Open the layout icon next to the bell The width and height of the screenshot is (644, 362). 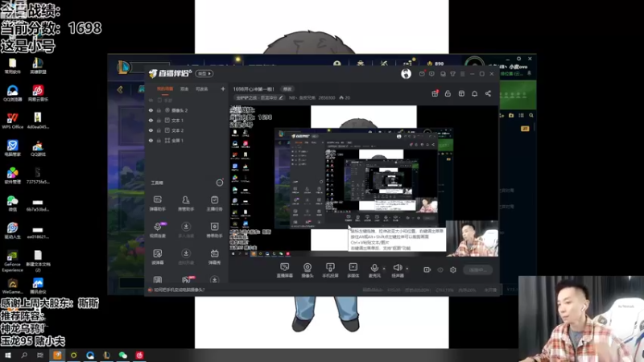pyautogui.click(x=461, y=93)
